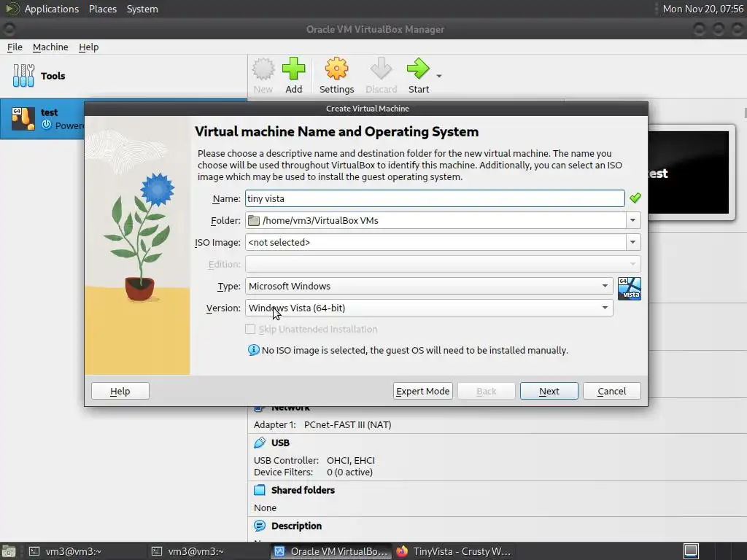The height and width of the screenshot is (560, 747).
Task: Click the Create Virtual Machine title bar
Action: 366,109
